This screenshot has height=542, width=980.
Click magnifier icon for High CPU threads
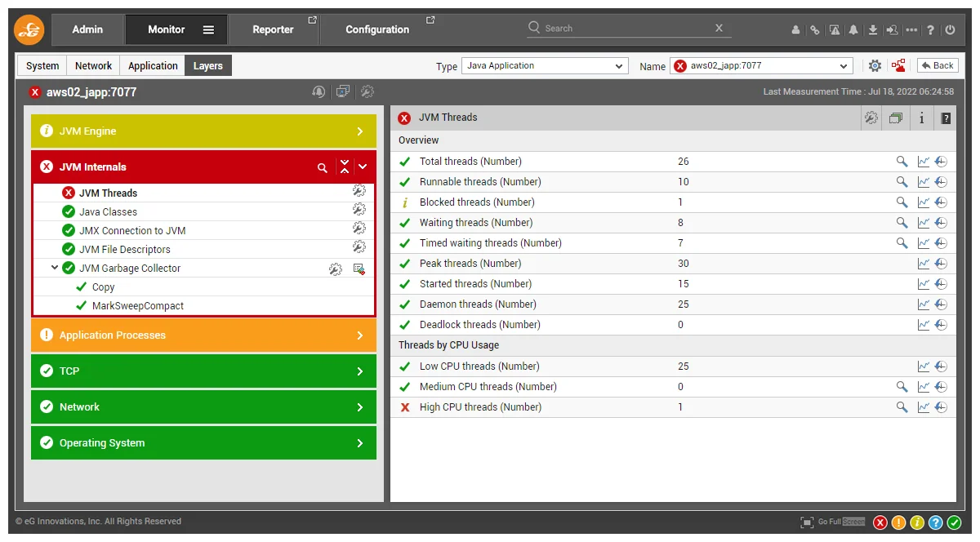902,407
